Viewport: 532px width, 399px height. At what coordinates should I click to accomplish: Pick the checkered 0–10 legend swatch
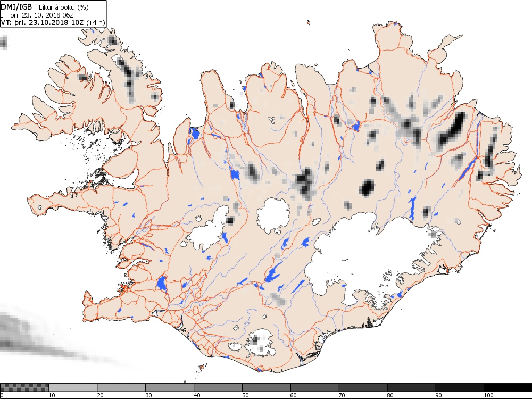coord(24,387)
